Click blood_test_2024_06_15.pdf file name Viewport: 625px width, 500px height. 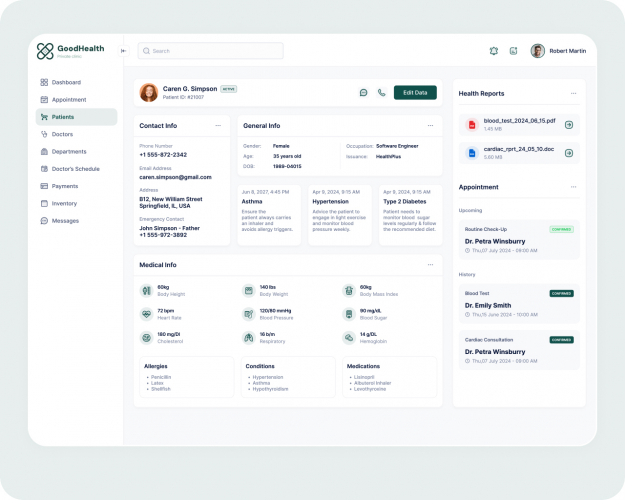coord(519,121)
